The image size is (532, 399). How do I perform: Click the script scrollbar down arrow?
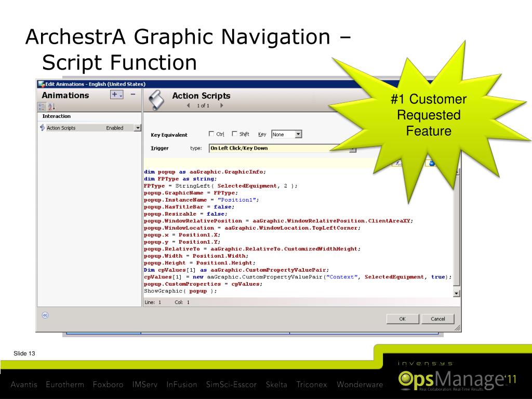pos(456,293)
